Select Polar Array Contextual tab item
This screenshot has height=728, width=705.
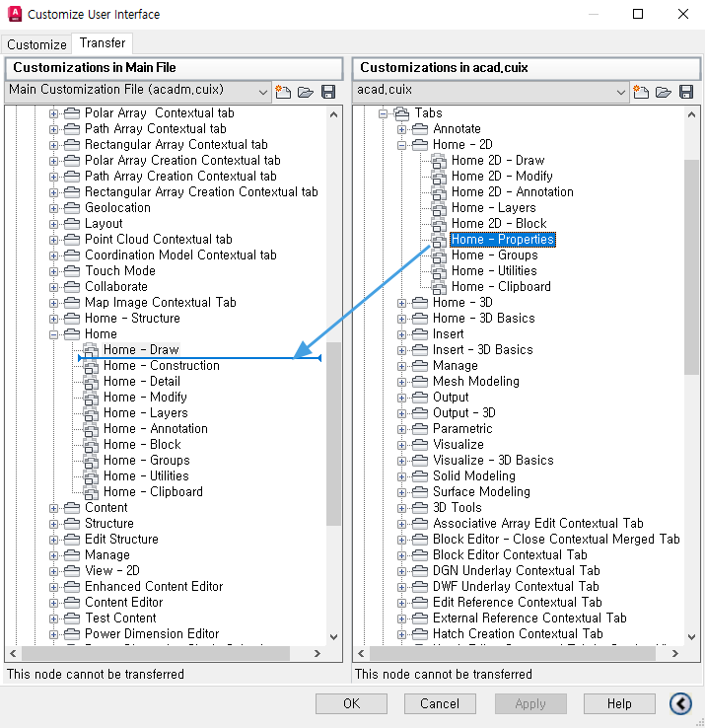[x=159, y=112]
